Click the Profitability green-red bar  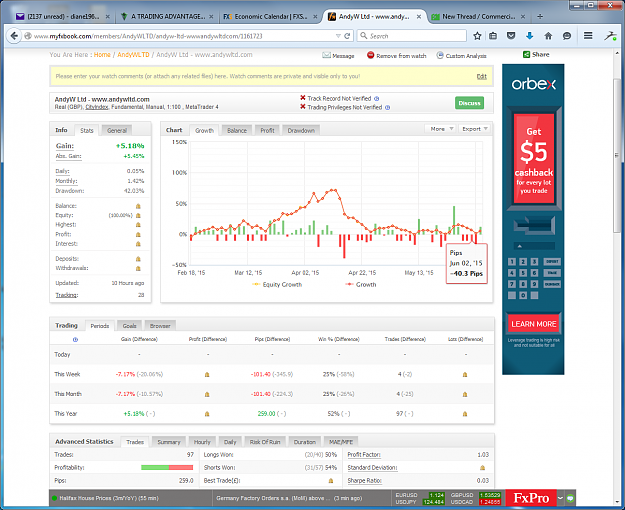tap(167, 467)
